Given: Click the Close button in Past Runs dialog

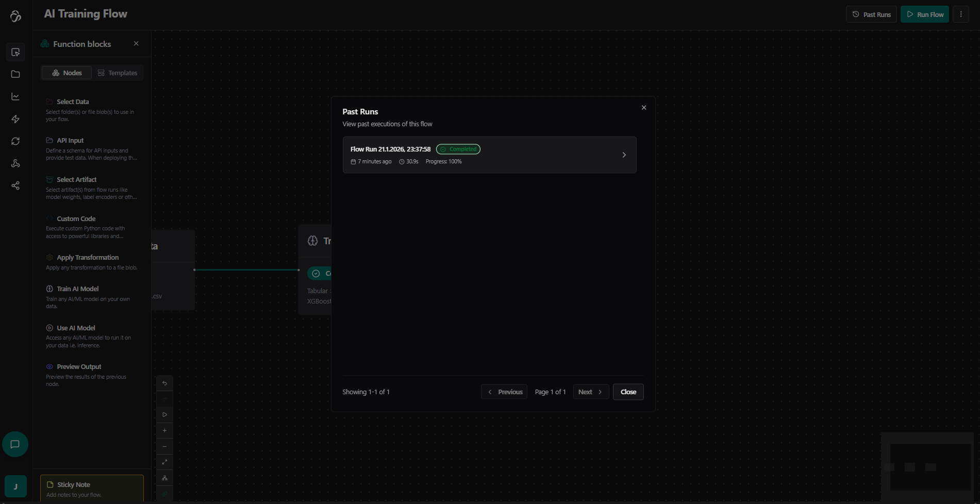Looking at the screenshot, I should [628, 392].
